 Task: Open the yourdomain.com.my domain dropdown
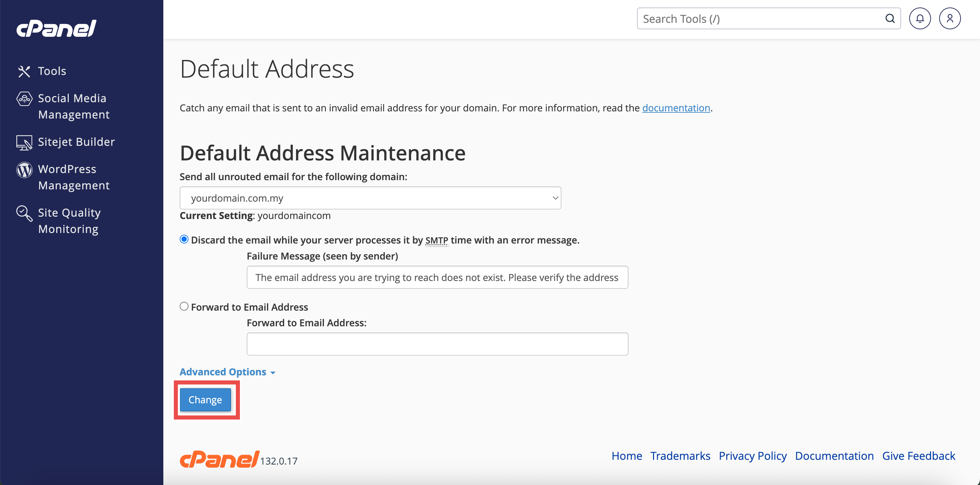370,198
